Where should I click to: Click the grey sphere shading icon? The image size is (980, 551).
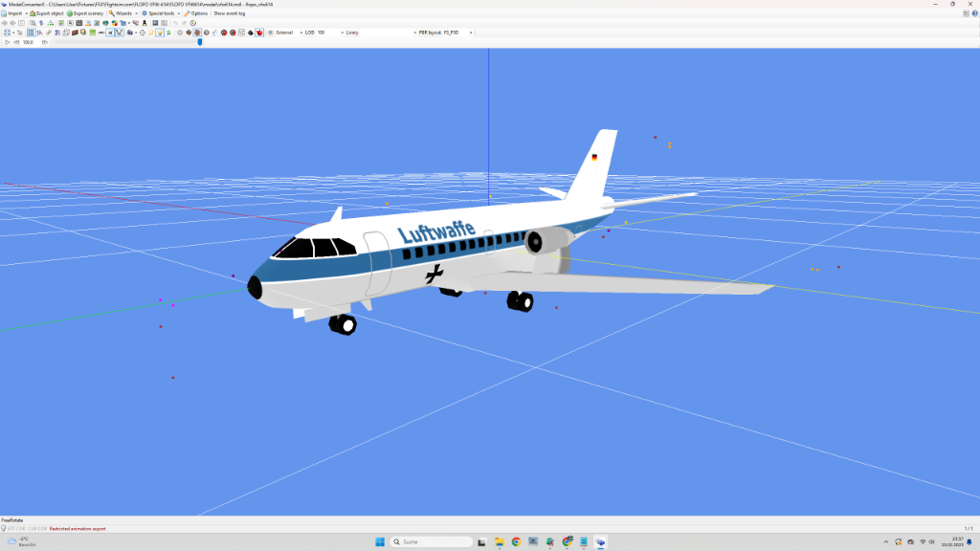coord(207,33)
